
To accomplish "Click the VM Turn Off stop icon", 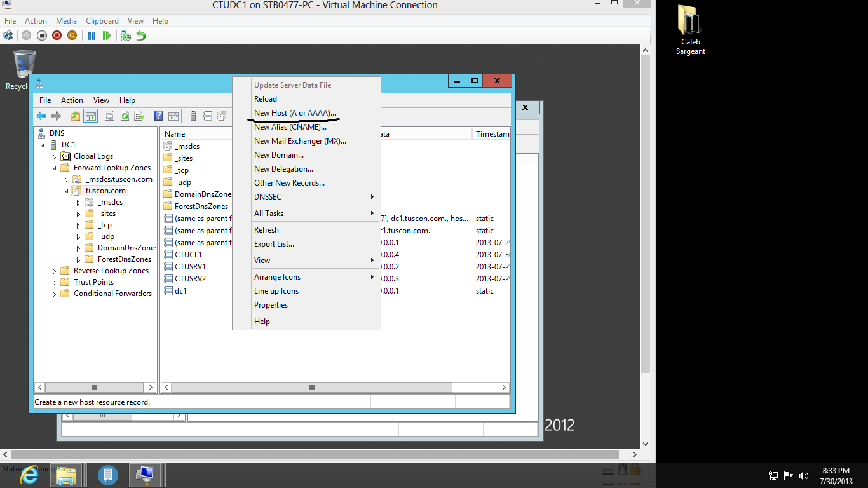I will (41, 36).
